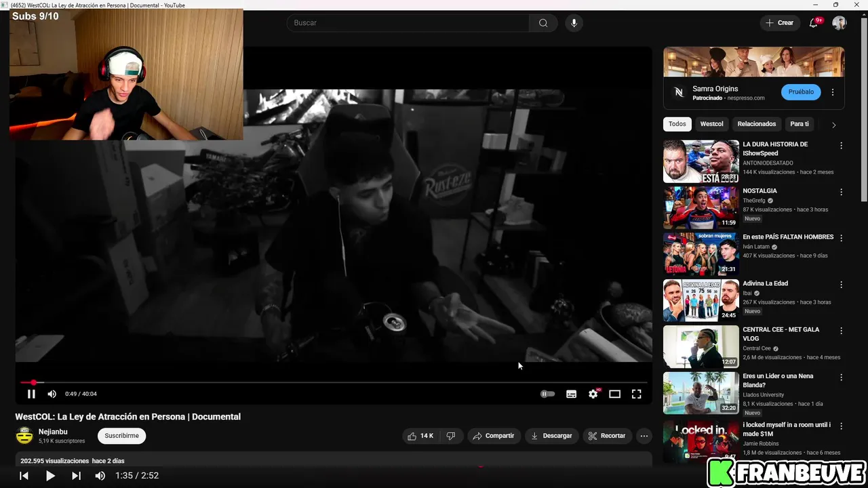Skip to next in outer player
868x488 pixels.
[76, 476]
